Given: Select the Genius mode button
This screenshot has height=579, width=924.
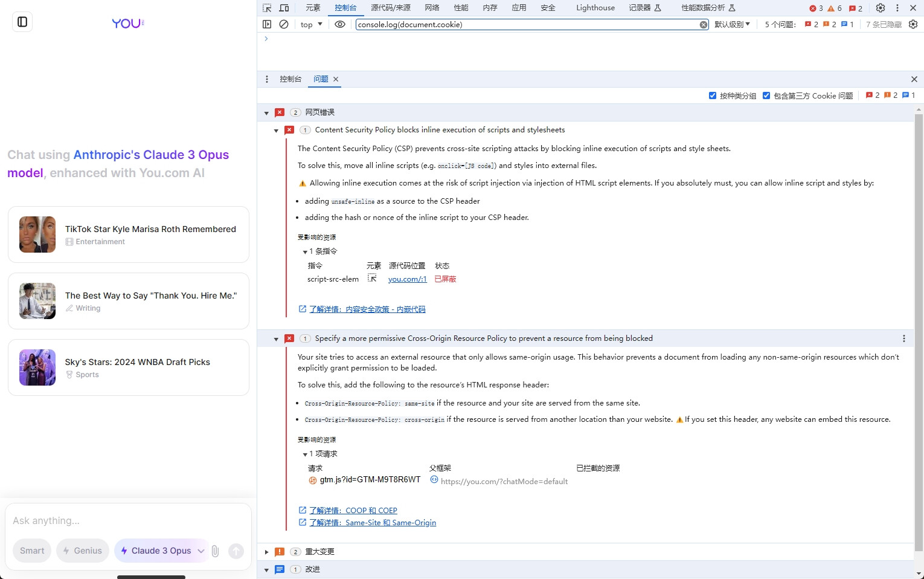Looking at the screenshot, I should [x=83, y=551].
